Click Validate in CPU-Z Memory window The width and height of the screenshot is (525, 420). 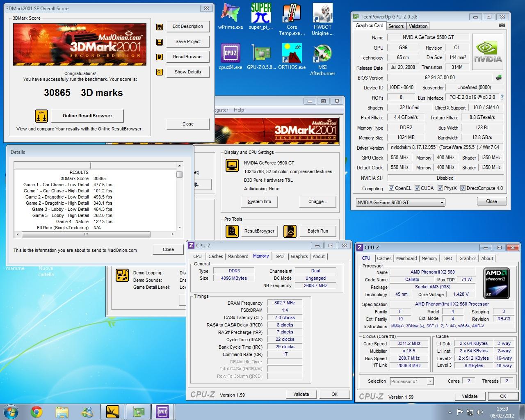coord(301,394)
